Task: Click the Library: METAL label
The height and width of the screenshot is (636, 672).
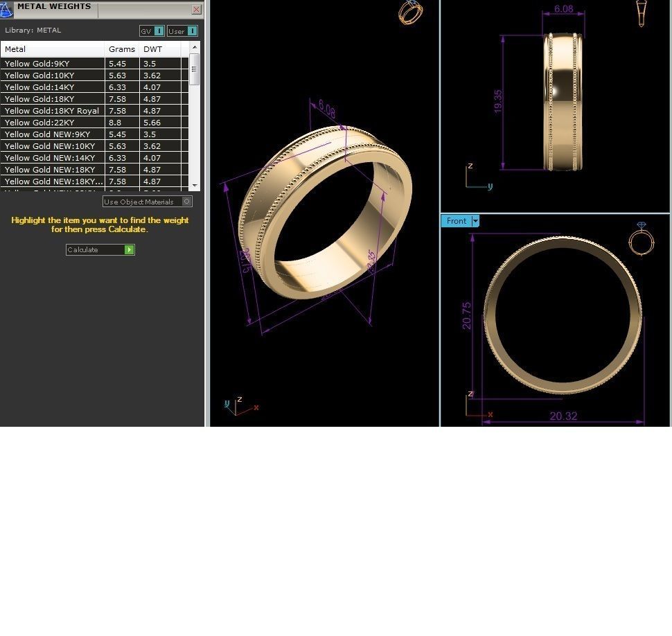Action: coord(33,30)
